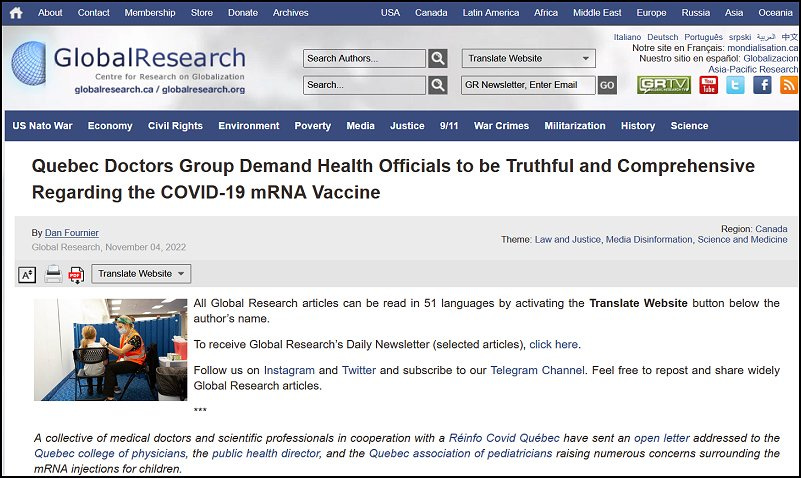This screenshot has width=801, height=478.
Task: Open the header Translate Website dropdown
Action: (529, 58)
